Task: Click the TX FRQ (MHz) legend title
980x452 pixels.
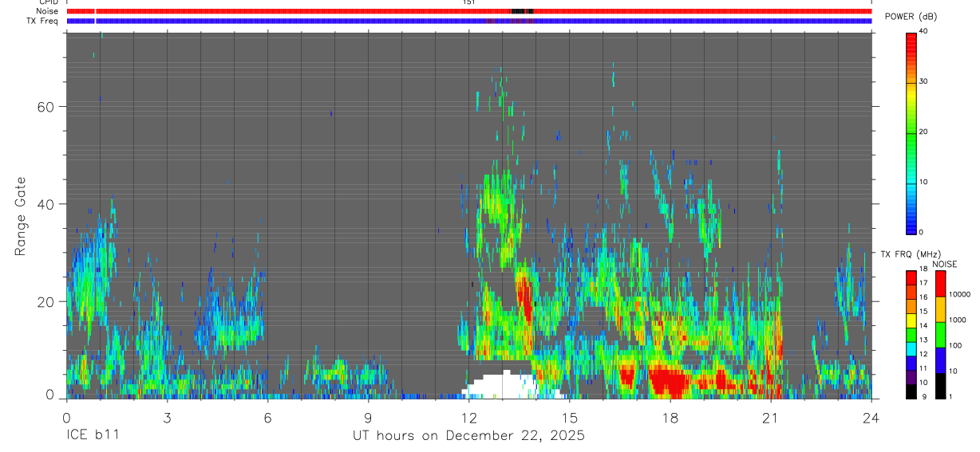Action: [x=910, y=254]
